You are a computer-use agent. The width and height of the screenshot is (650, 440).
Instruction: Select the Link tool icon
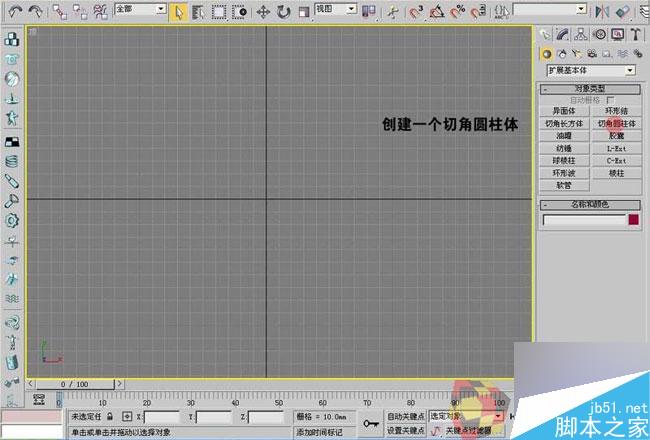[60, 12]
